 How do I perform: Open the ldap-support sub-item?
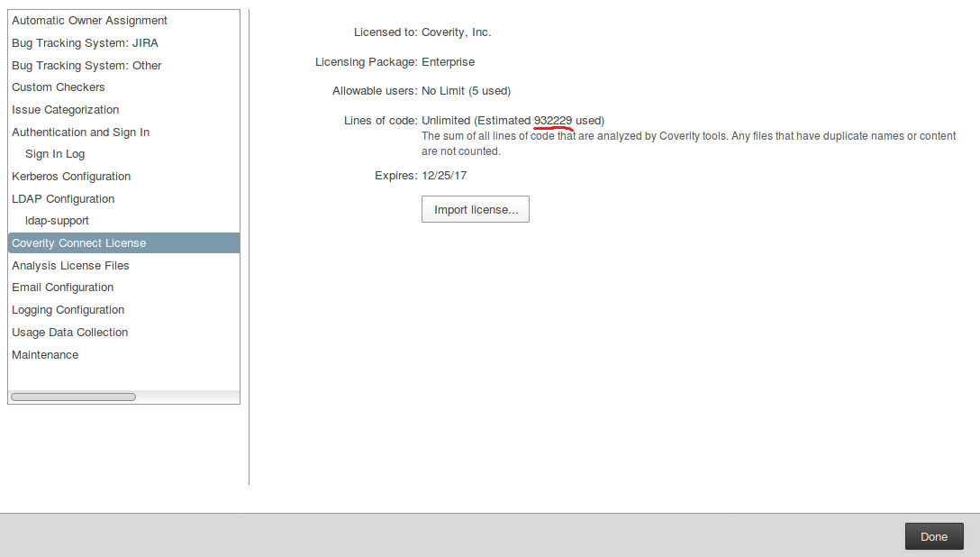click(x=123, y=221)
